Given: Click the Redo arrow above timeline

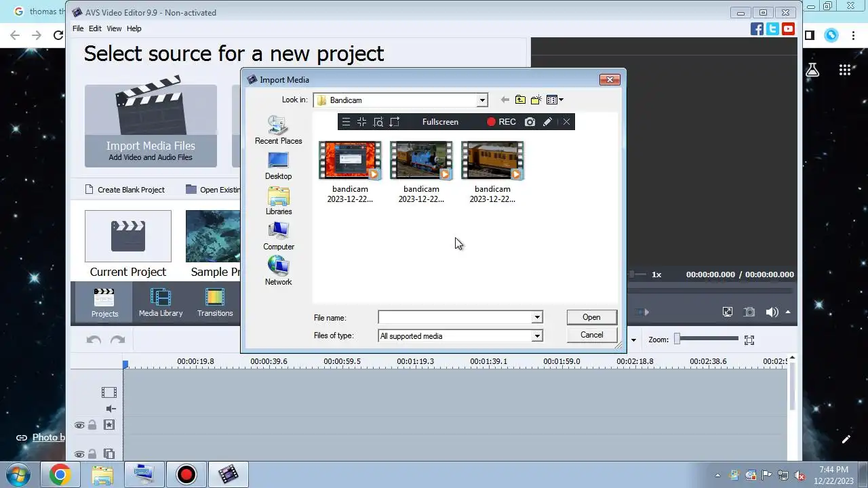Looking at the screenshot, I should tap(117, 340).
